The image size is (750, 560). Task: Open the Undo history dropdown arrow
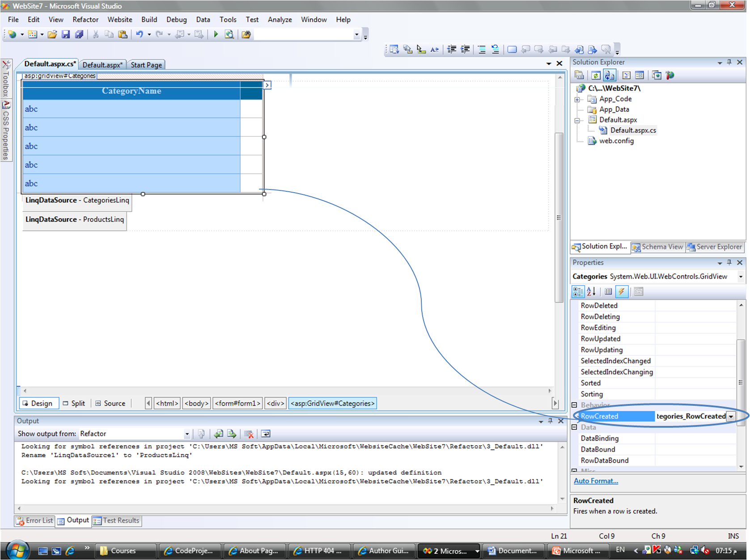tap(149, 34)
